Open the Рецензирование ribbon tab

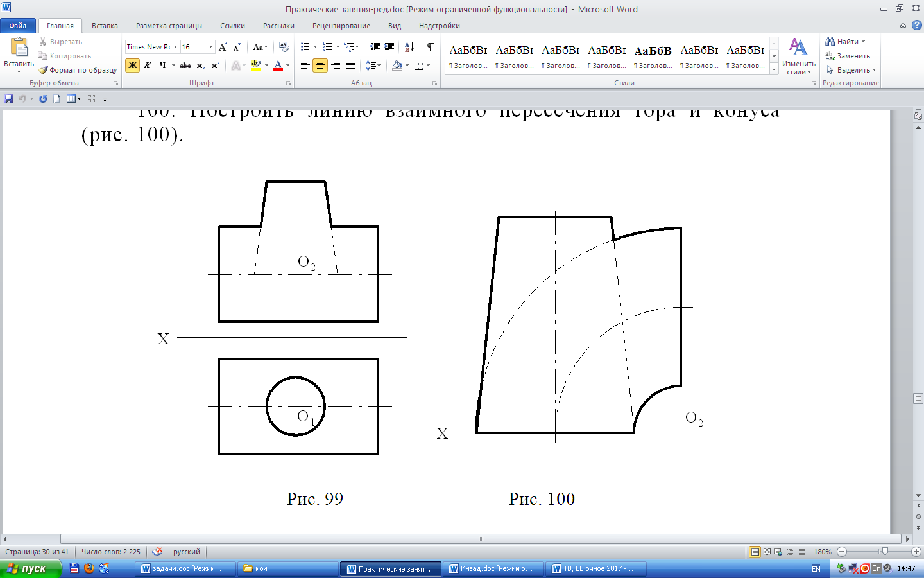pyautogui.click(x=341, y=26)
